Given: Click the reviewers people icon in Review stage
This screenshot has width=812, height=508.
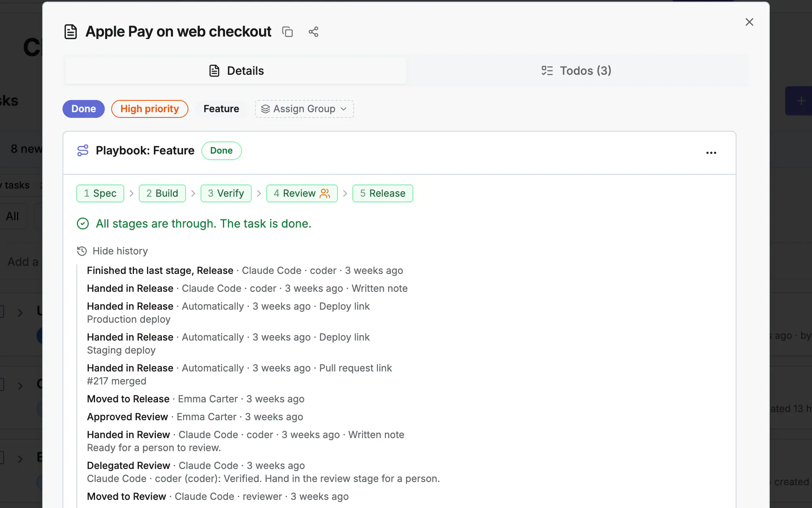Looking at the screenshot, I should [x=325, y=193].
